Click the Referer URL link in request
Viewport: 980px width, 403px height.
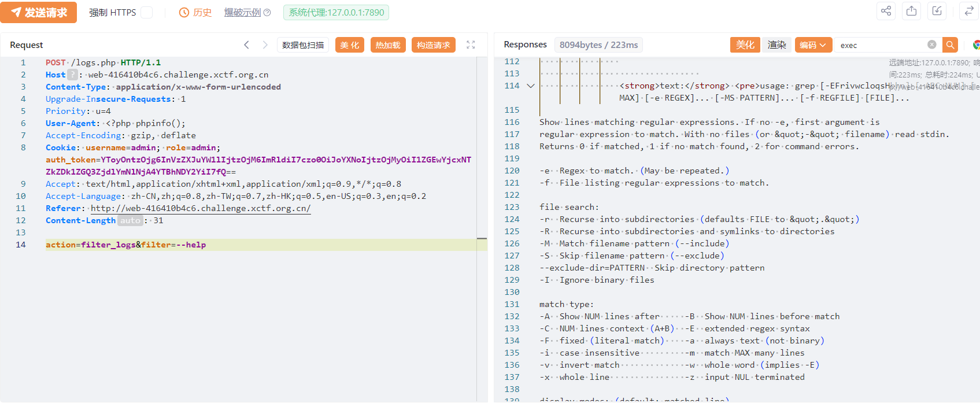(x=201, y=208)
